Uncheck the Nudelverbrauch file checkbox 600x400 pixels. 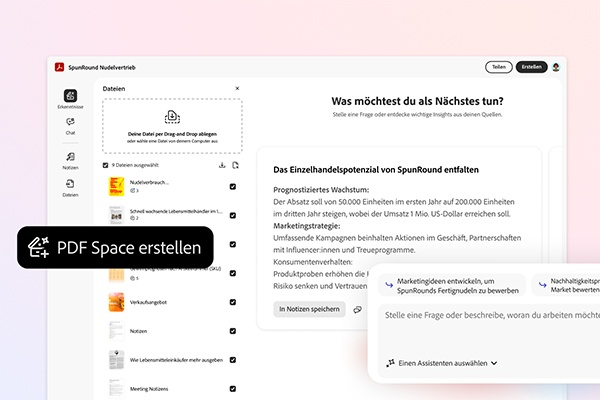pyautogui.click(x=233, y=187)
